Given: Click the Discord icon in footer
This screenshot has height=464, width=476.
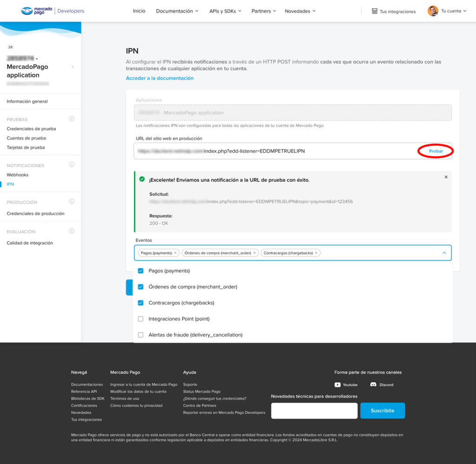Looking at the screenshot, I should [373, 384].
